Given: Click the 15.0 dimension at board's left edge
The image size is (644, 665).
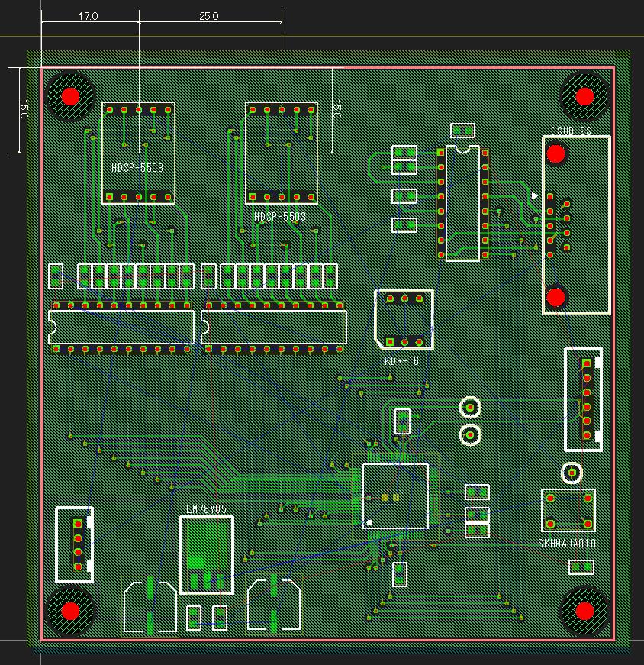Looking at the screenshot, I should click(24, 109).
